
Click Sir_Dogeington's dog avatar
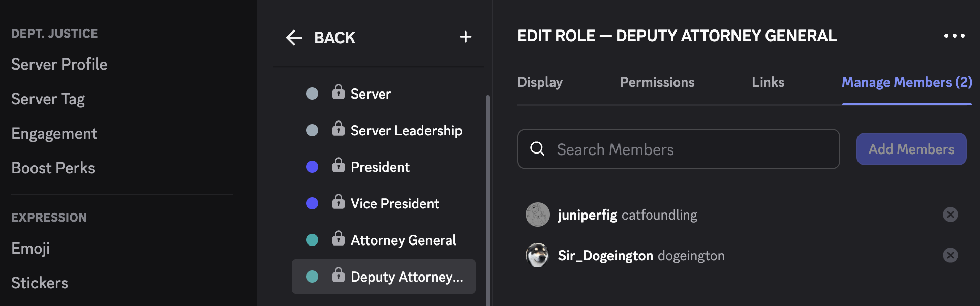(x=537, y=255)
